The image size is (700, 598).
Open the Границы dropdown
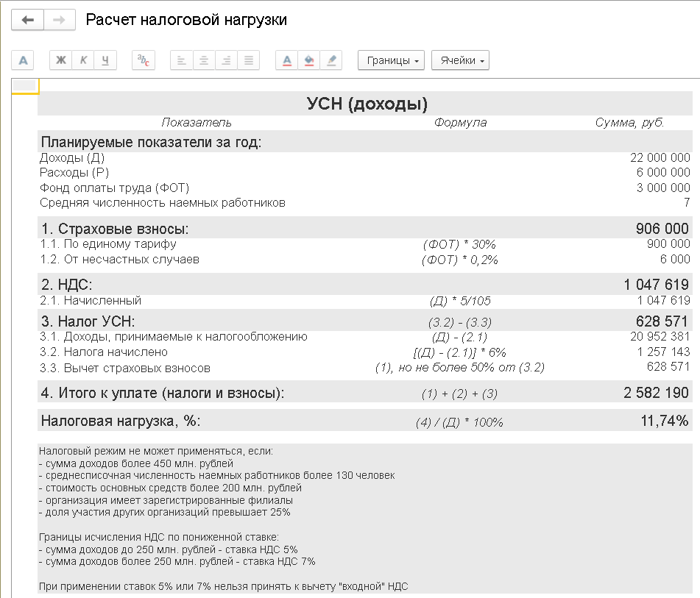[x=391, y=60]
